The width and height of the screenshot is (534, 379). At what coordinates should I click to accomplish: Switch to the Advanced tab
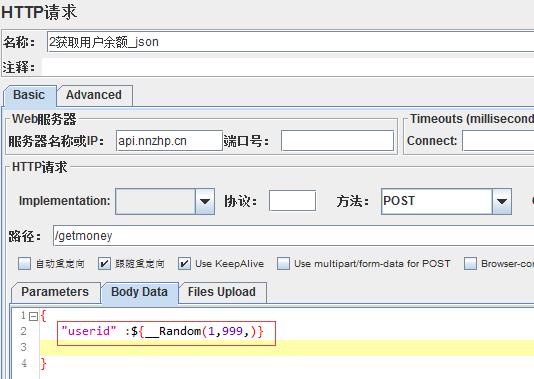pos(94,95)
